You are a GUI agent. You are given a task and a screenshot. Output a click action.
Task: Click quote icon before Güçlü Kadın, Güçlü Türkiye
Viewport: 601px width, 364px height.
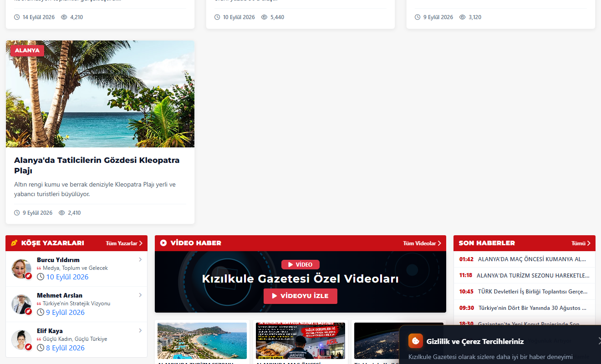pyautogui.click(x=39, y=339)
